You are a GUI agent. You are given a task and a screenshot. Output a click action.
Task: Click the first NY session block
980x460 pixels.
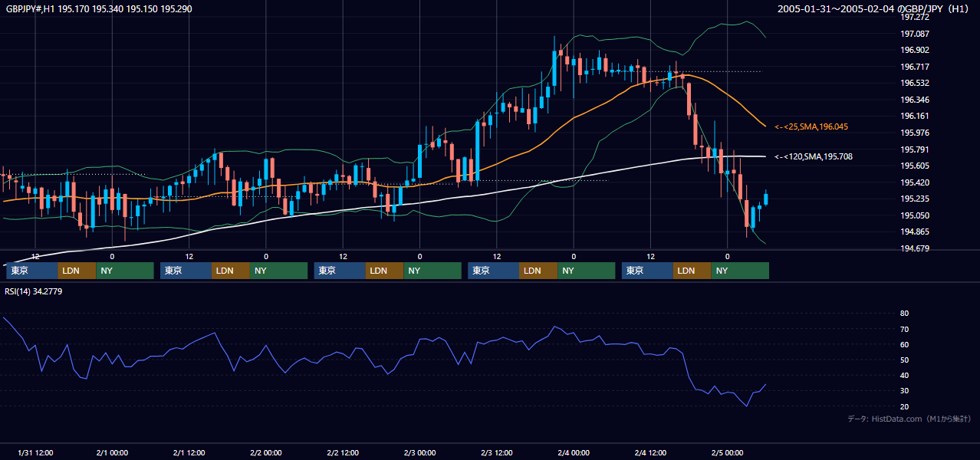click(x=125, y=271)
